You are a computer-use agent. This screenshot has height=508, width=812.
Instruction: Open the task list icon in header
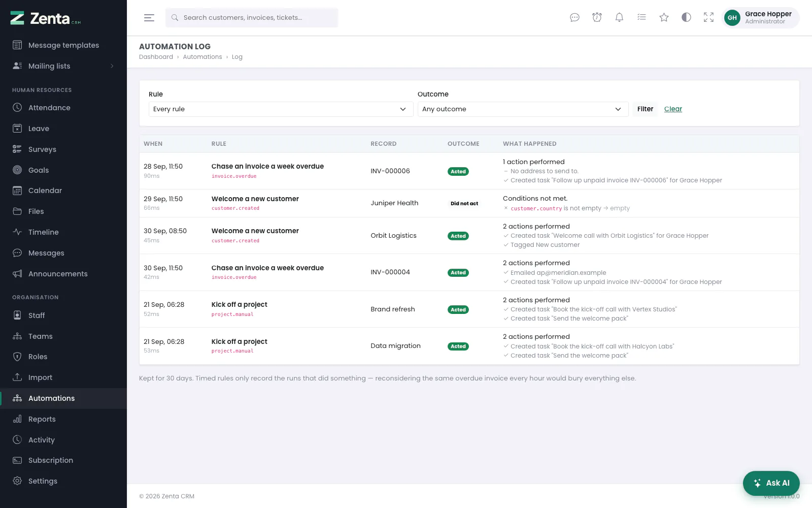(x=641, y=18)
